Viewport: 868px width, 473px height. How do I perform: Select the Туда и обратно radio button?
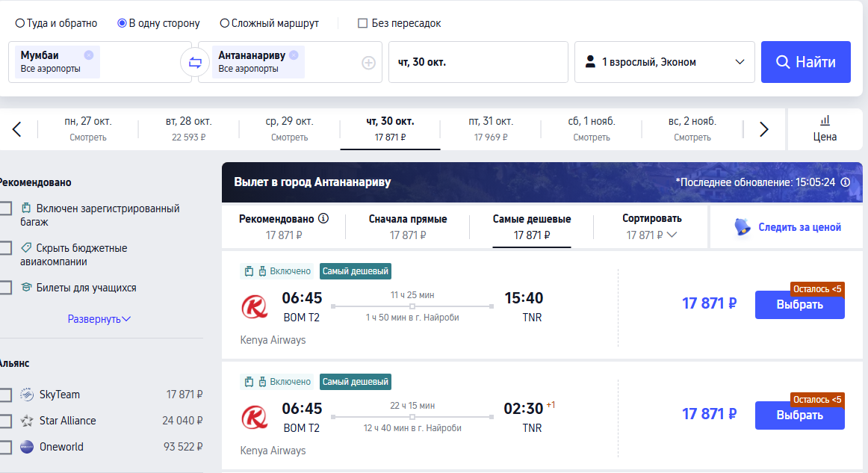tap(20, 23)
